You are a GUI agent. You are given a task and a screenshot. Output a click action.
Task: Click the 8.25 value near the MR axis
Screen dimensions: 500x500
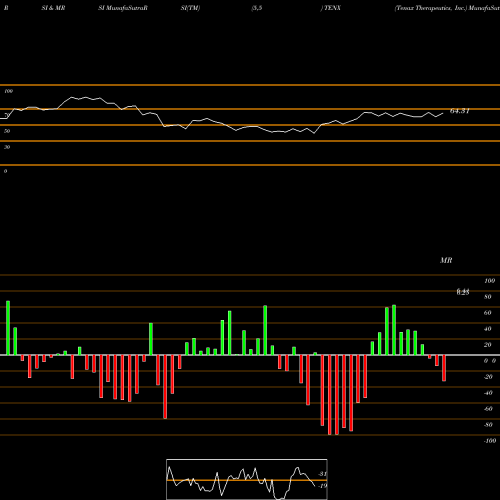point(463,292)
